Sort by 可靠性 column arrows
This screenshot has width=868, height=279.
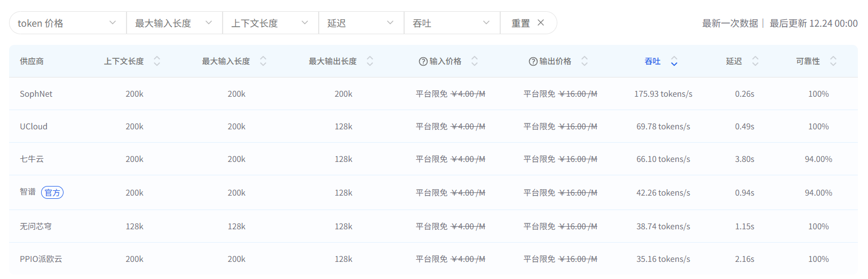click(x=833, y=61)
